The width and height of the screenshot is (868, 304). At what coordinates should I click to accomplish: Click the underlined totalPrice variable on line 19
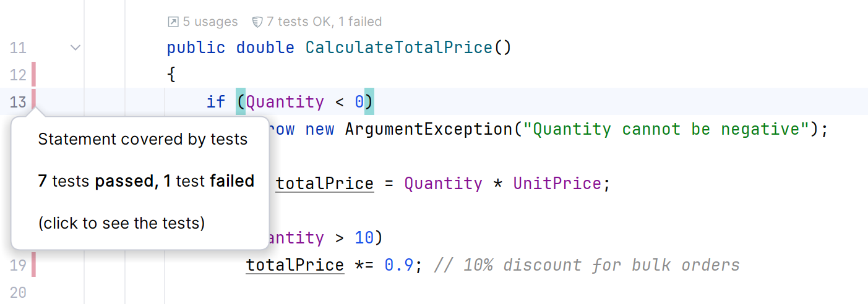(x=294, y=265)
